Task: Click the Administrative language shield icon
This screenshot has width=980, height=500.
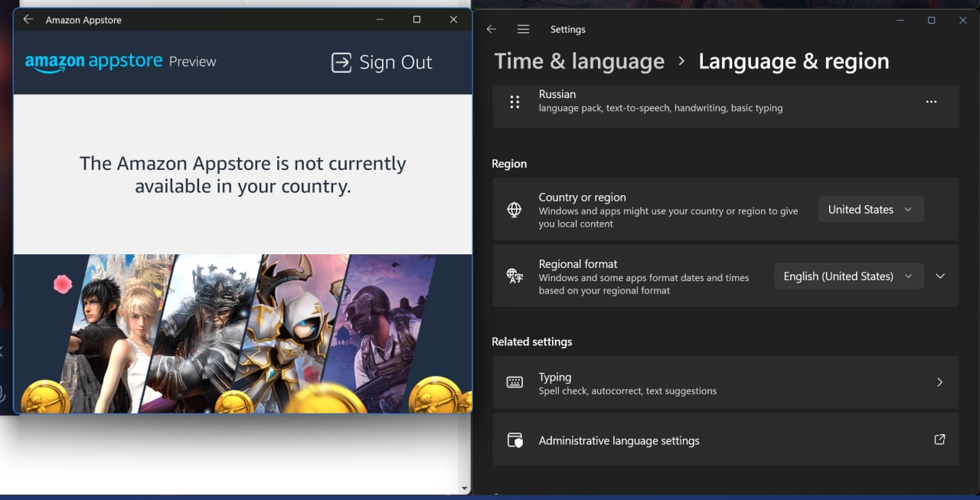Action: click(x=514, y=440)
